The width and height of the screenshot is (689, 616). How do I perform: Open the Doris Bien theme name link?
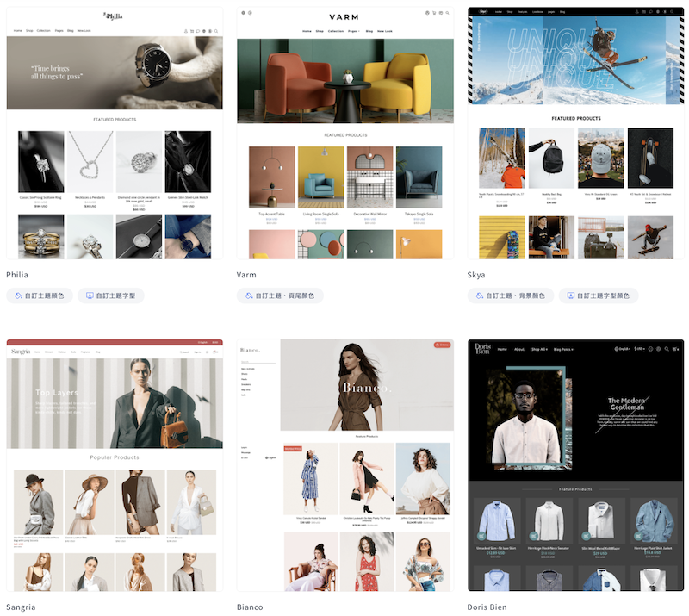click(487, 607)
